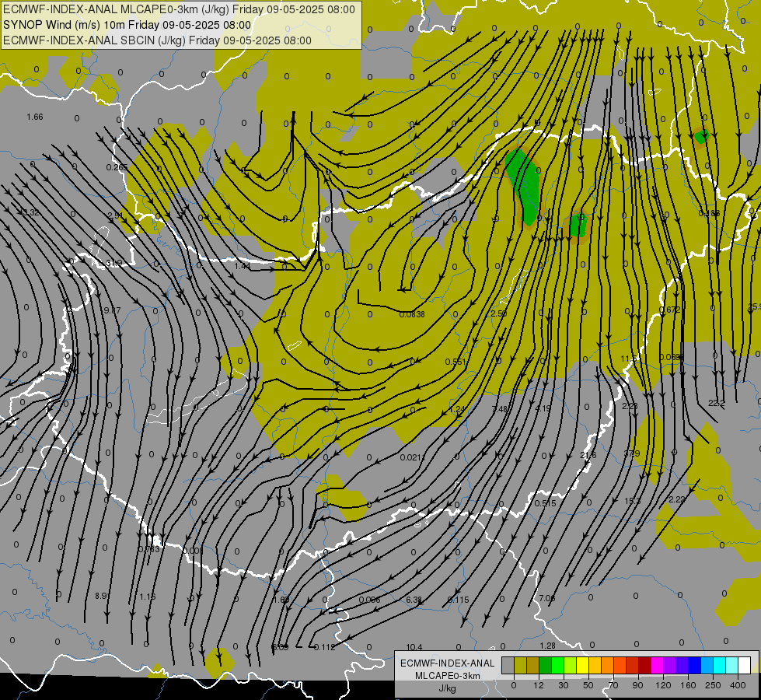Click the map value 1.66
Image resolution: width=761 pixels, height=700 pixels.
pyautogui.click(x=35, y=117)
